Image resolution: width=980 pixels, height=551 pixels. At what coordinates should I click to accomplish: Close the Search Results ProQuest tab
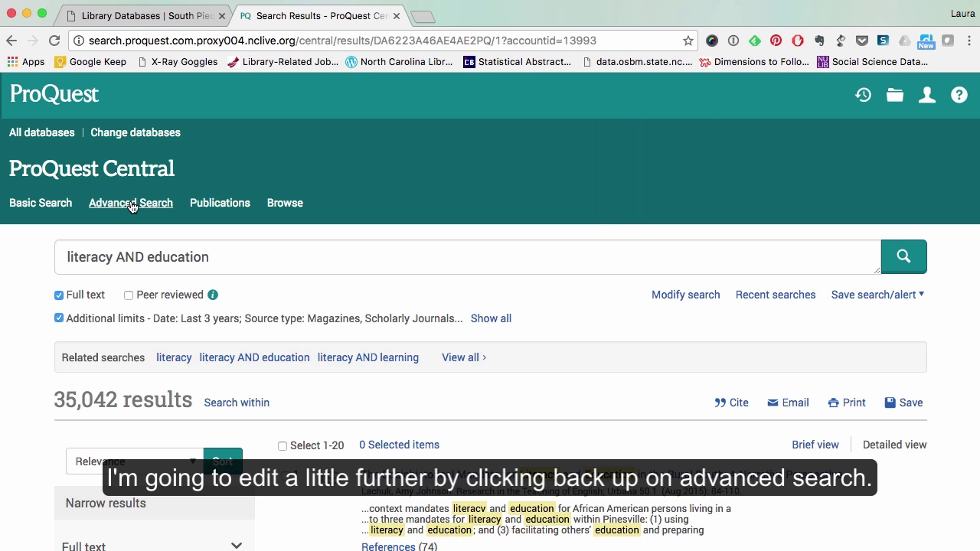[x=397, y=16]
